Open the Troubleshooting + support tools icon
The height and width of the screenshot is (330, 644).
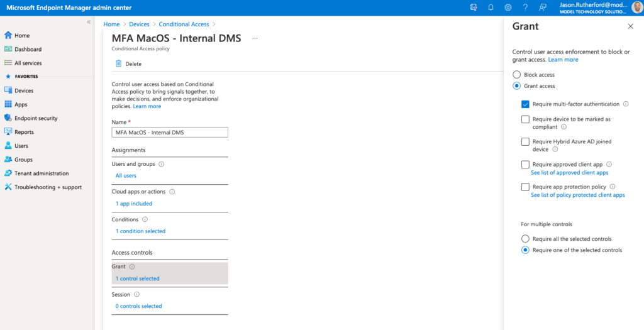pos(8,187)
